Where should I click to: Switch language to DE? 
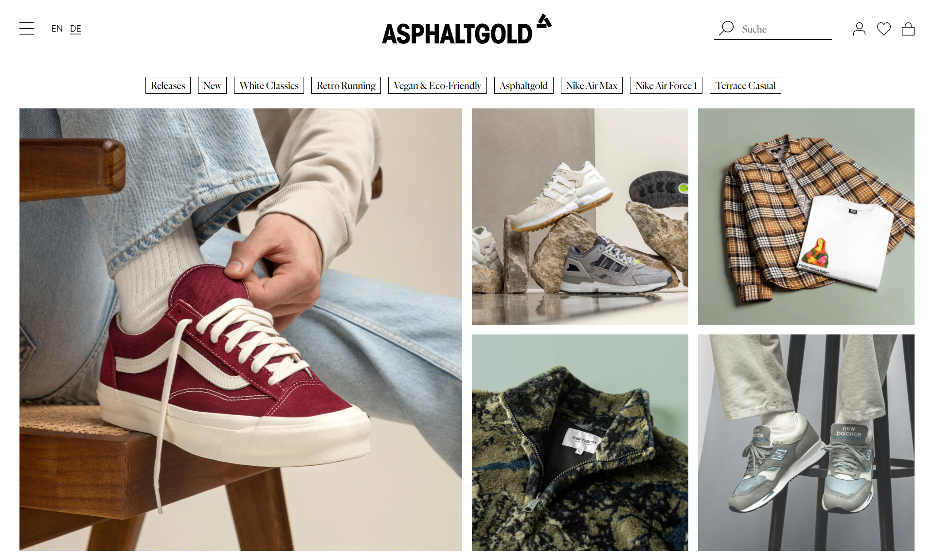(75, 29)
